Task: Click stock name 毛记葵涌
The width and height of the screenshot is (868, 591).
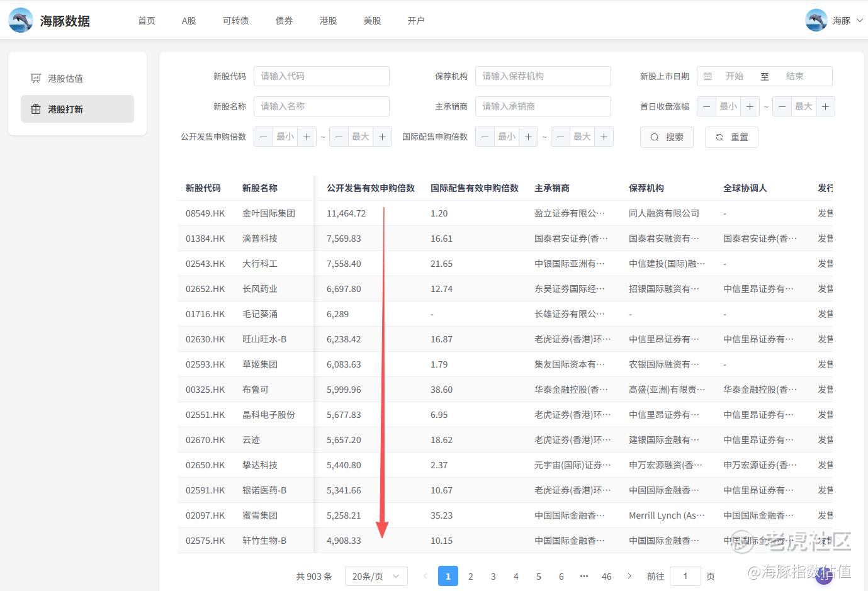Action: 260,314
